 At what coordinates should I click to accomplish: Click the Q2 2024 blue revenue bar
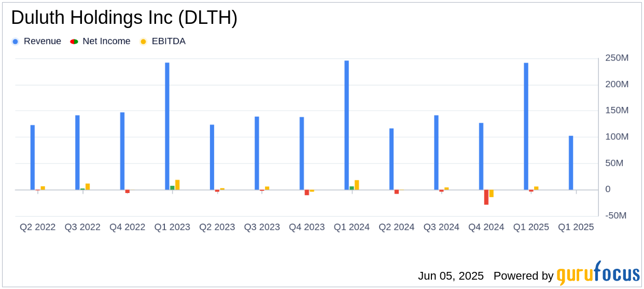(x=391, y=159)
